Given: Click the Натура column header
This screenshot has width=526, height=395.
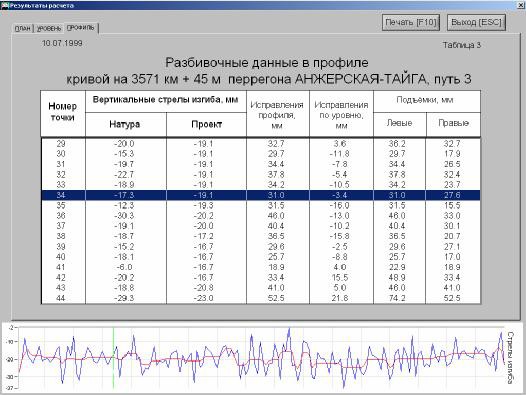Looking at the screenshot, I should tap(126, 124).
